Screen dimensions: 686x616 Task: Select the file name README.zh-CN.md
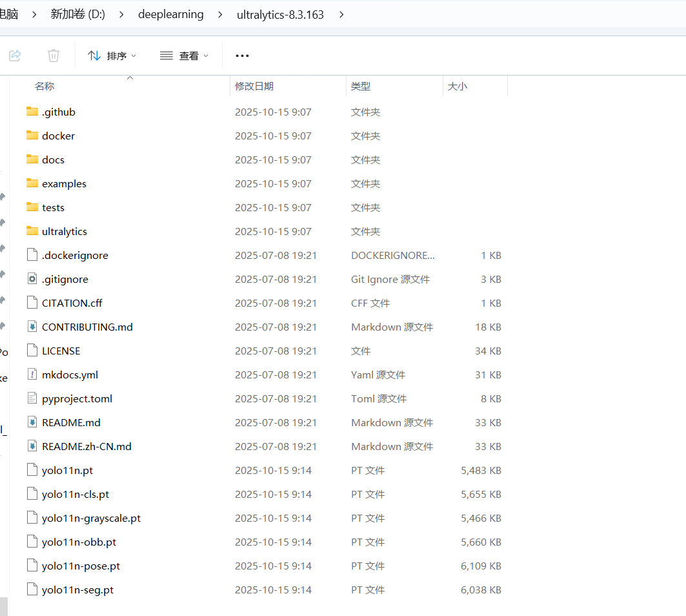coord(86,447)
